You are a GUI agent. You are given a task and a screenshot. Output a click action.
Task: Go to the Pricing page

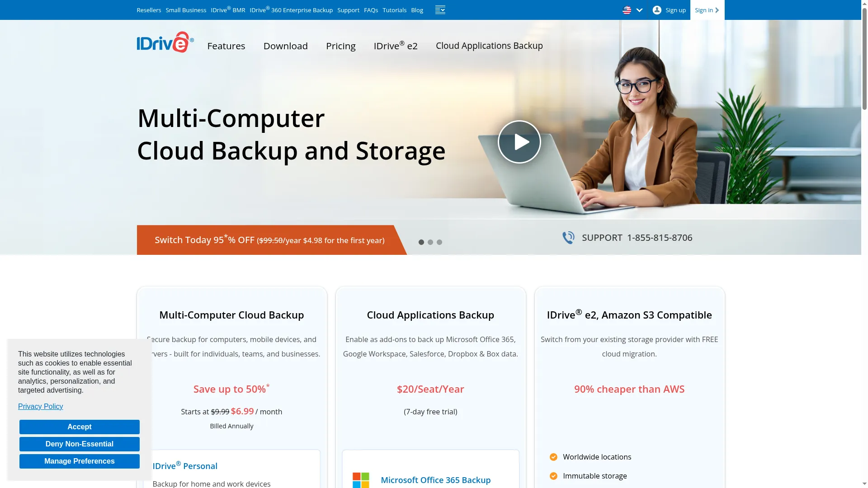point(341,46)
